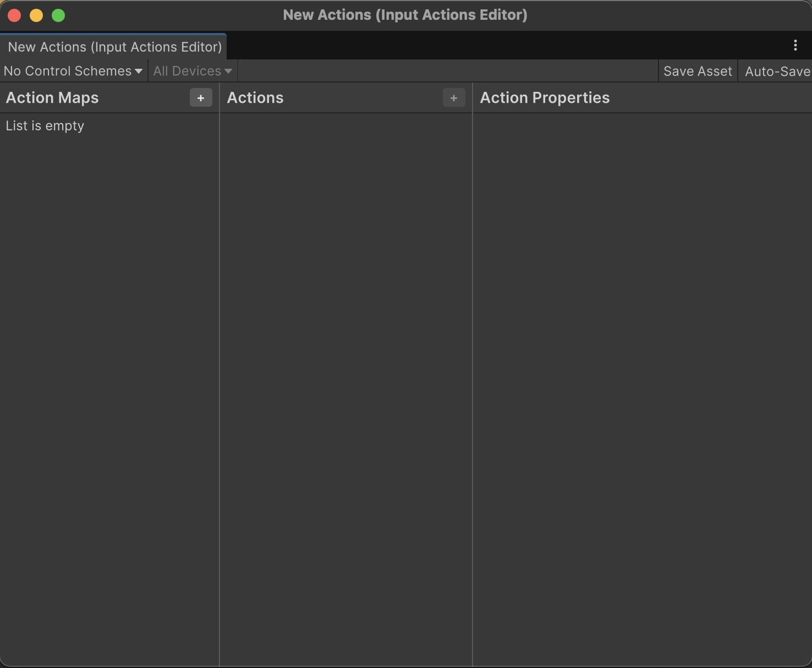Expand the All Devices dropdown
This screenshot has height=668, width=812.
(193, 72)
